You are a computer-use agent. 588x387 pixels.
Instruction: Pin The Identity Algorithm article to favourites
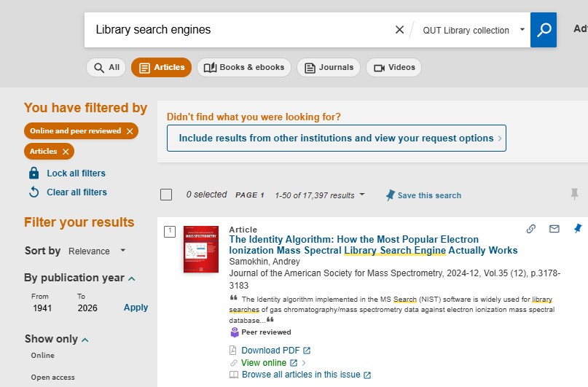coord(578,228)
